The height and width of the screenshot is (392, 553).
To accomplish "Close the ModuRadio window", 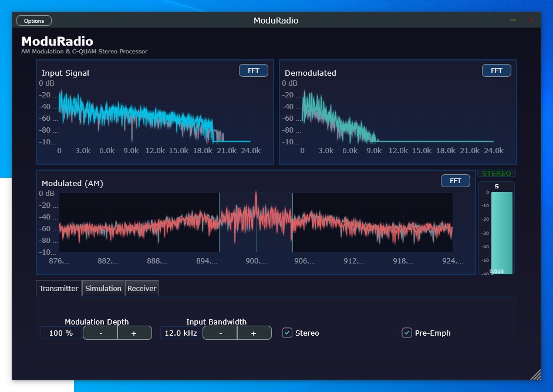I will 531,20.
